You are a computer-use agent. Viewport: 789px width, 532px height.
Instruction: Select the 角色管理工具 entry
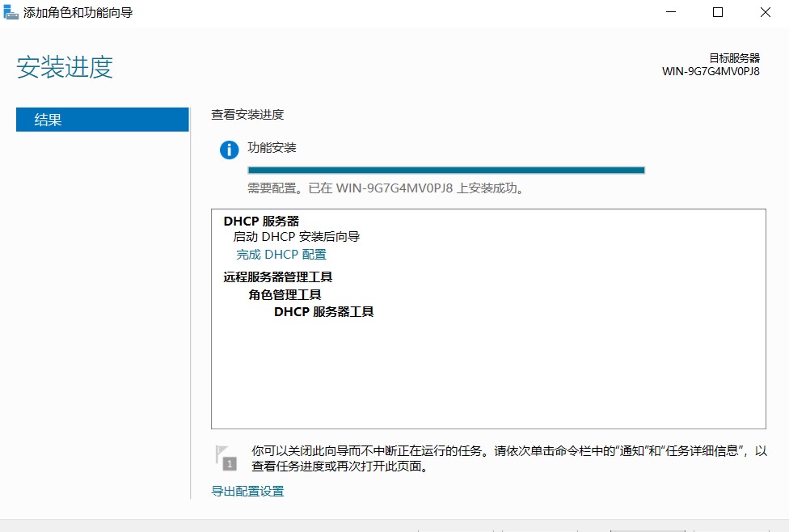pos(285,294)
